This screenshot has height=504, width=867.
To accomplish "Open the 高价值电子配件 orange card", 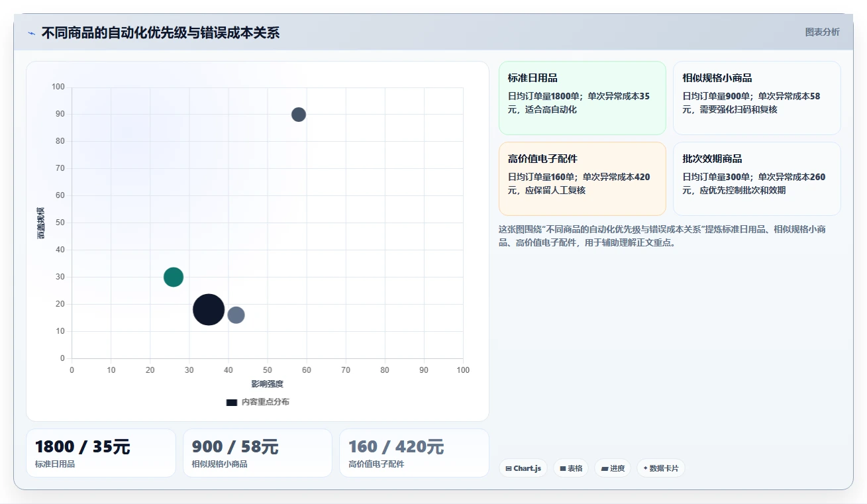I will pos(582,179).
